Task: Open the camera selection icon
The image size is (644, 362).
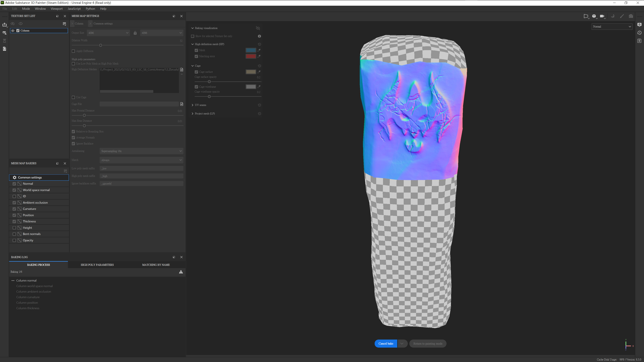Action: coord(602,16)
